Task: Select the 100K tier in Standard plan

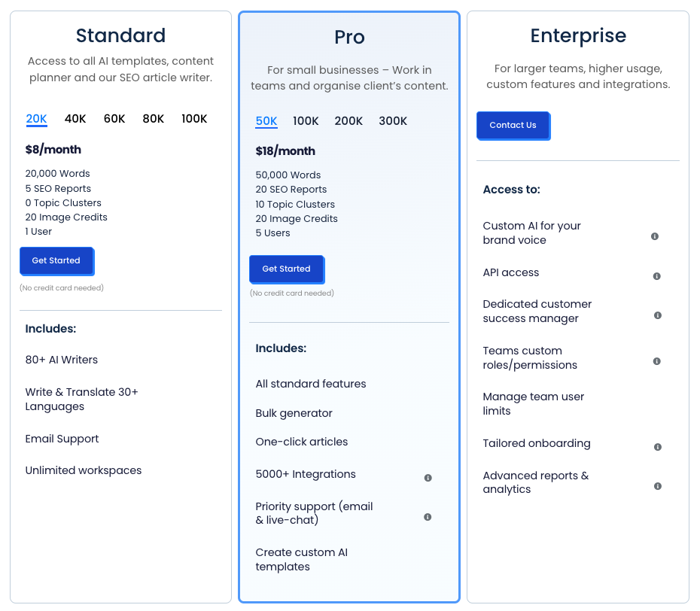Action: click(x=194, y=119)
